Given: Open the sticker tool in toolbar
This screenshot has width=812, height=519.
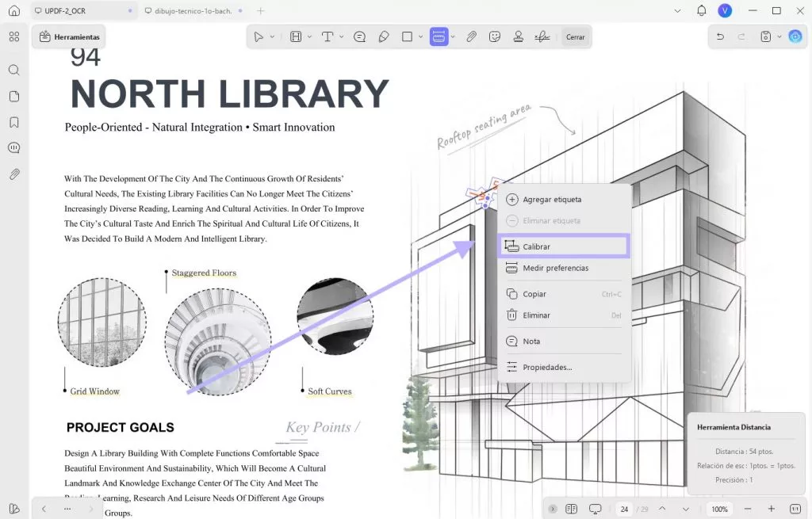Looking at the screenshot, I should point(495,36).
